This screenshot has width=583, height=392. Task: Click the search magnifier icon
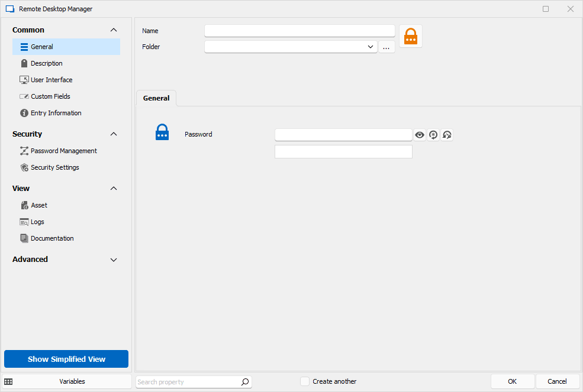(245, 381)
